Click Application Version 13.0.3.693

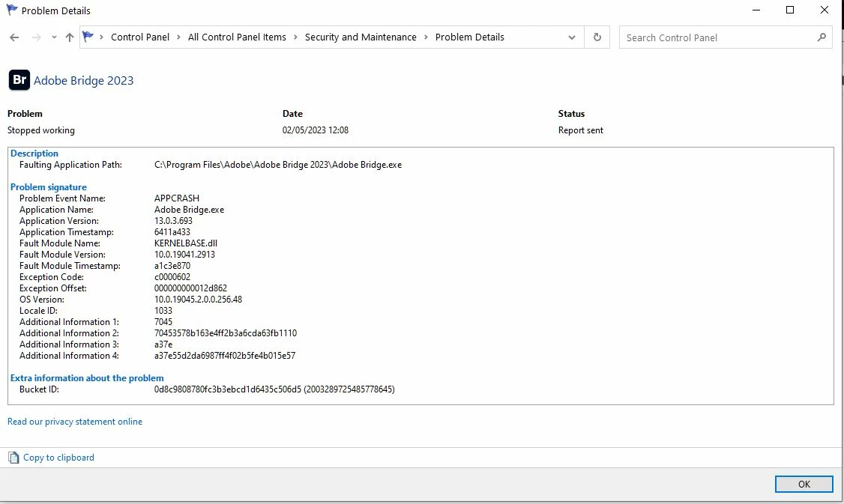[x=173, y=220]
